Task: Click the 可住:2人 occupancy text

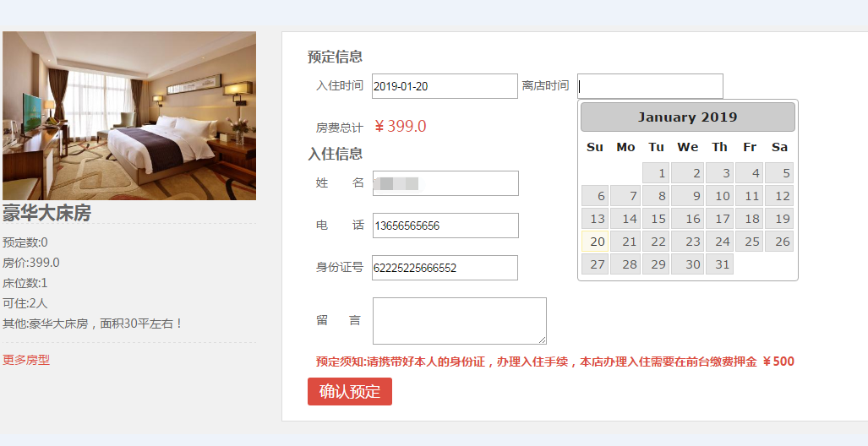Action: pos(25,303)
